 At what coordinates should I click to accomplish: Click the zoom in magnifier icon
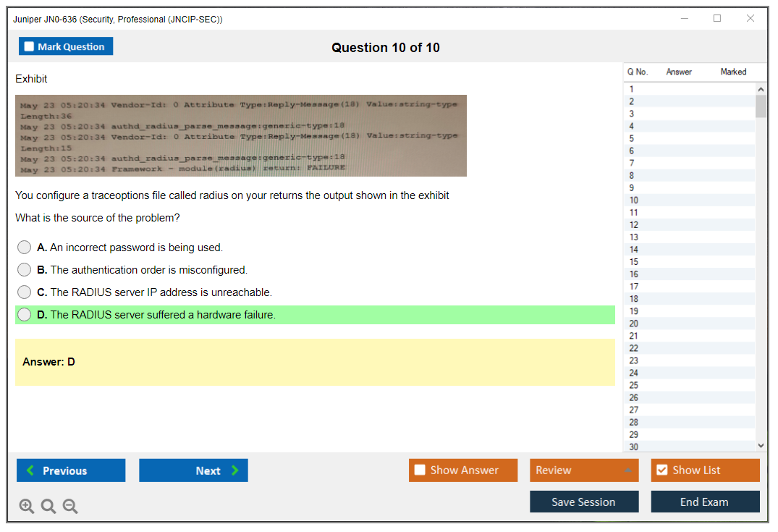27,507
